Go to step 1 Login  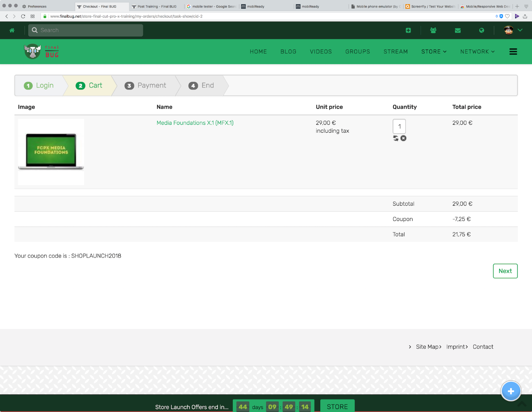(39, 85)
